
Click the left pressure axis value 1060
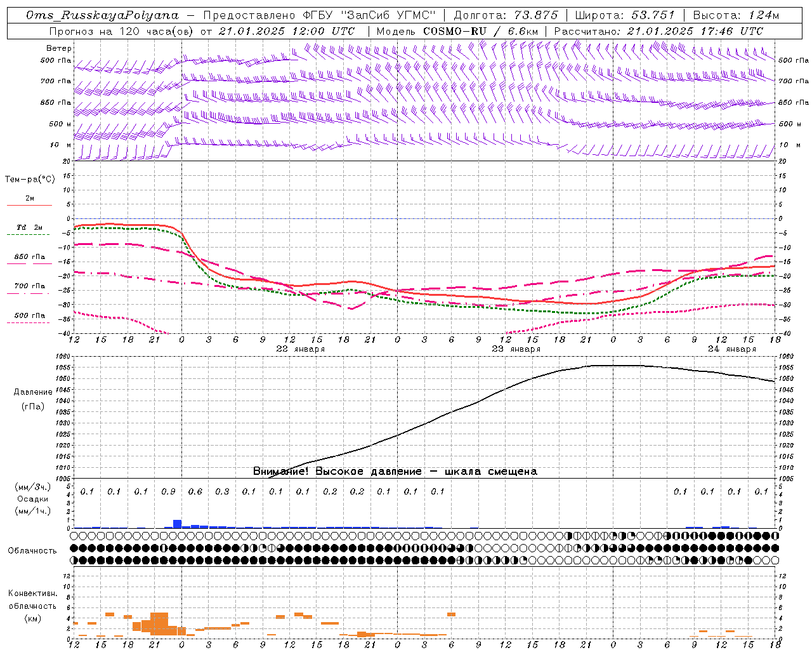point(63,357)
